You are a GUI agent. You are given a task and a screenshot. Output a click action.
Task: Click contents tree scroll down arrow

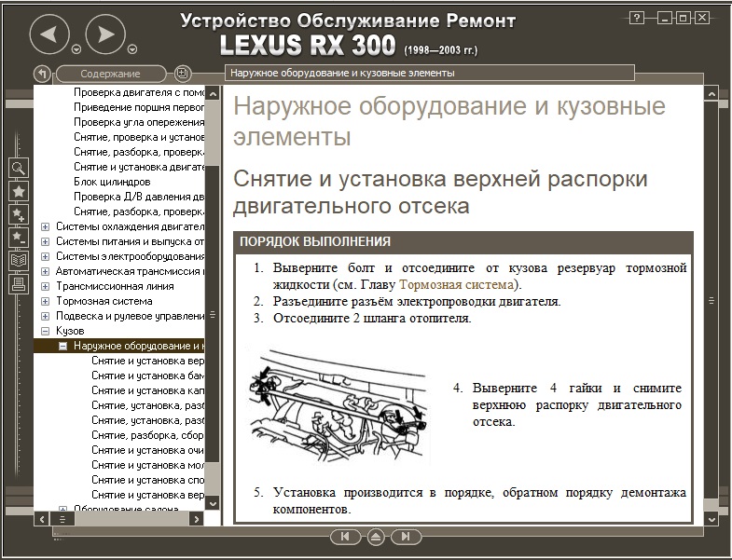213,504
